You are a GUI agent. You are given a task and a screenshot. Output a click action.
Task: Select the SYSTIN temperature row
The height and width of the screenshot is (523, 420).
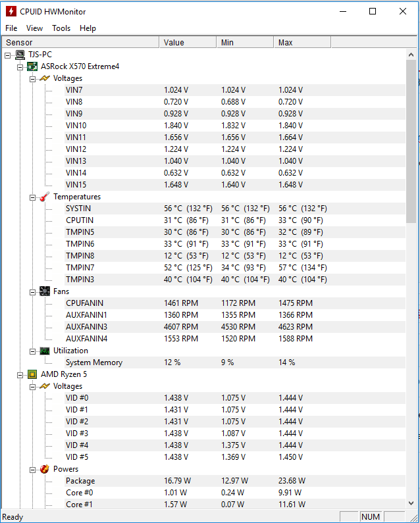(x=235, y=209)
